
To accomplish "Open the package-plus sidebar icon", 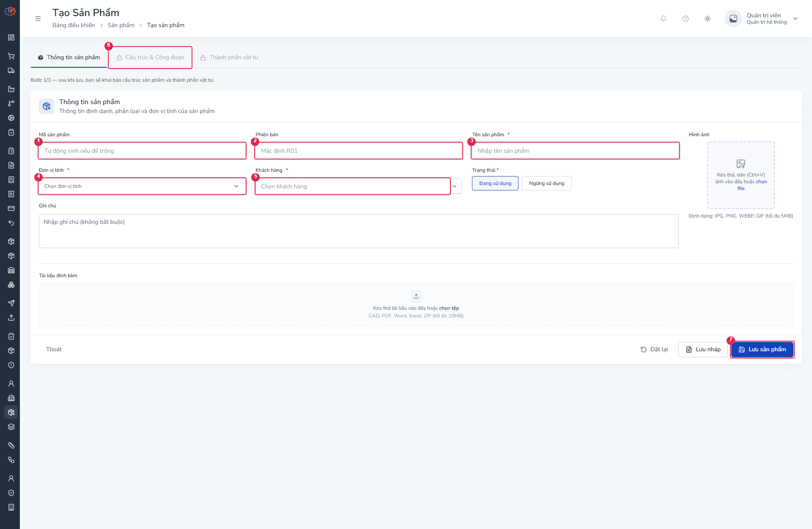I will point(11,242).
